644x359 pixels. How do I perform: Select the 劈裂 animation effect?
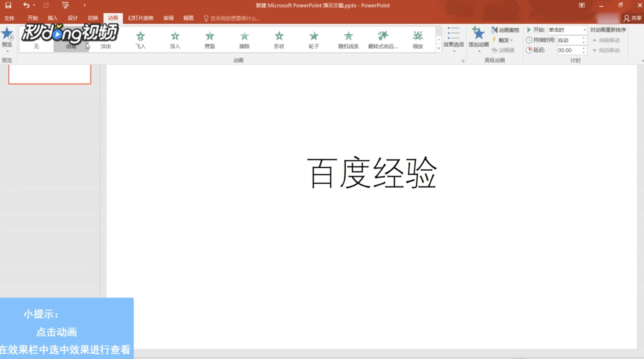click(210, 40)
